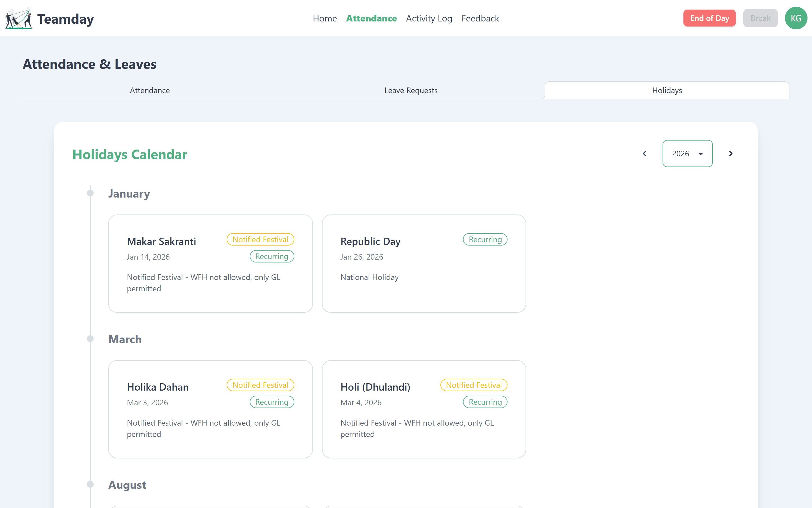The image size is (812, 508).
Task: Click the August month heading
Action: (127, 485)
